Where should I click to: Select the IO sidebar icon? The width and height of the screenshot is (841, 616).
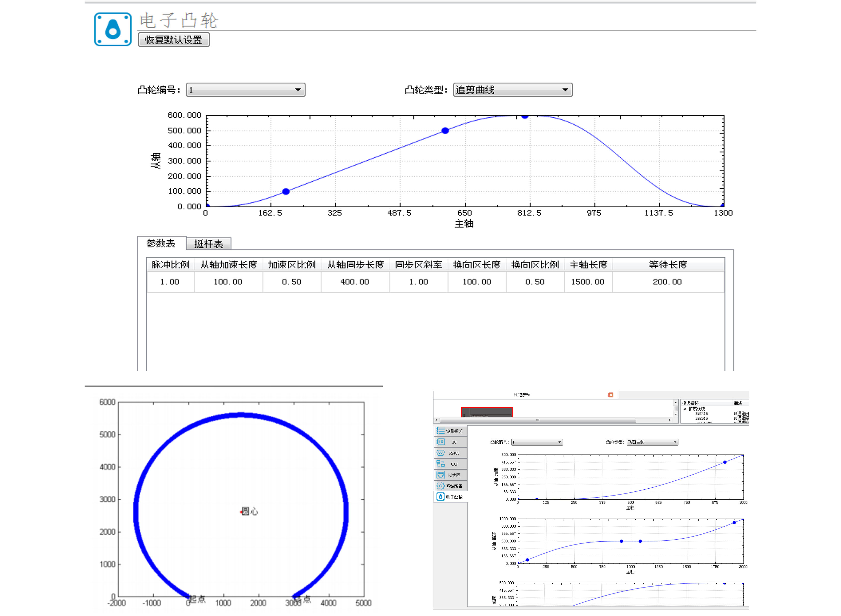[440, 442]
